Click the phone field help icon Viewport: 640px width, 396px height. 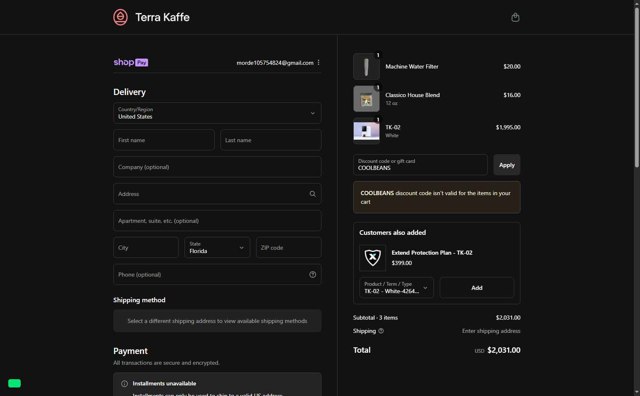point(313,275)
